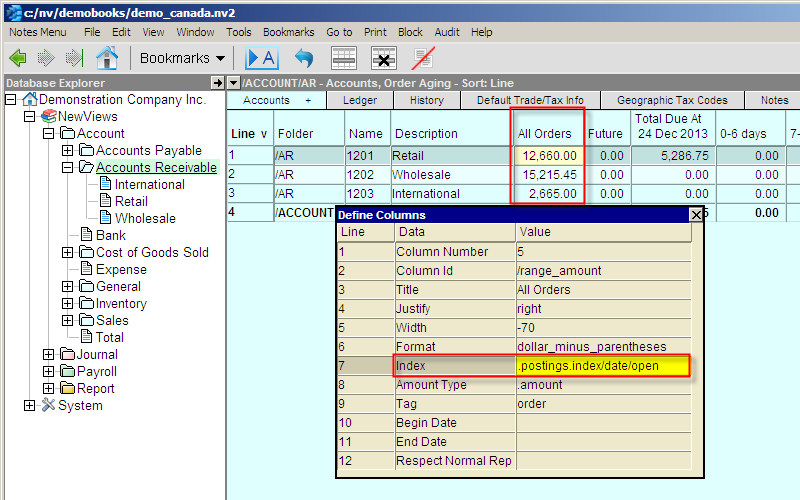Image resolution: width=800 pixels, height=500 pixels.
Task: Select Wholesale under Accounts Receivable
Action: 145,219
